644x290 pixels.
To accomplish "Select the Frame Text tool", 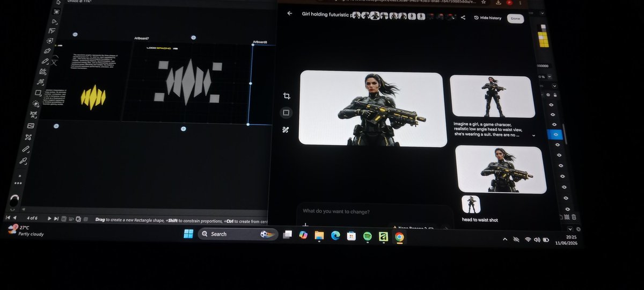I will click(x=34, y=115).
